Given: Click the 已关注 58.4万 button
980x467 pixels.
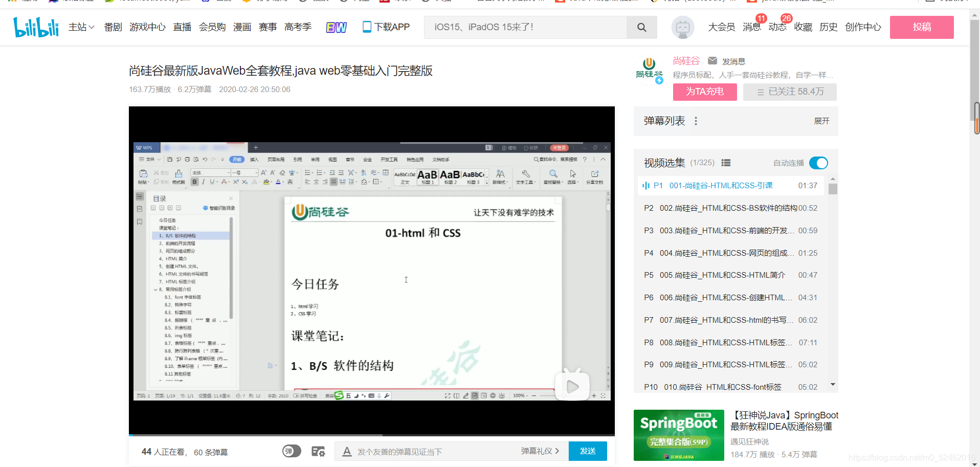Looking at the screenshot, I should [x=790, y=92].
